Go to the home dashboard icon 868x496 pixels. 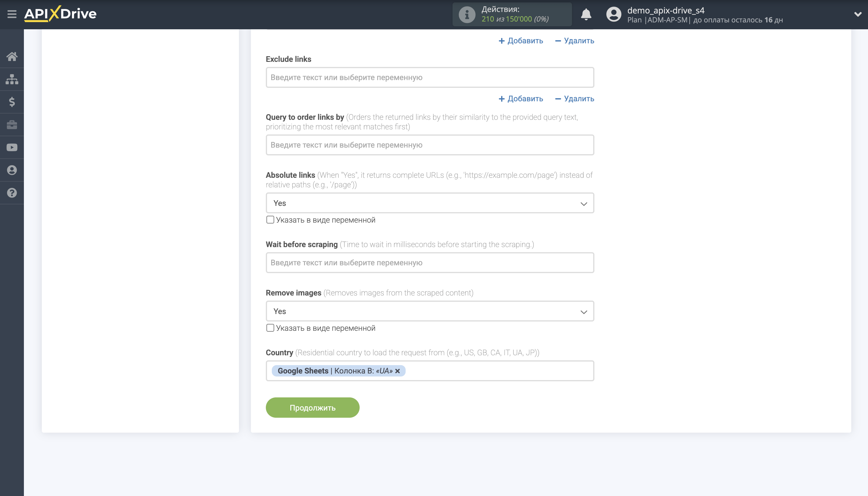12,56
